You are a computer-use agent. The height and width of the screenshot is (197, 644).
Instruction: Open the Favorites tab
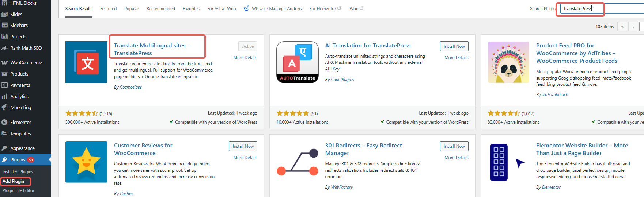pos(191,9)
